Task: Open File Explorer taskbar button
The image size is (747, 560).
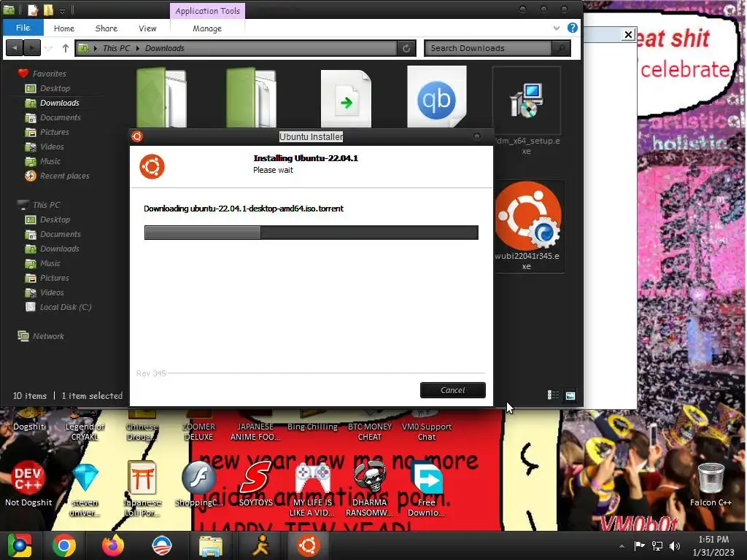Action: (211, 545)
